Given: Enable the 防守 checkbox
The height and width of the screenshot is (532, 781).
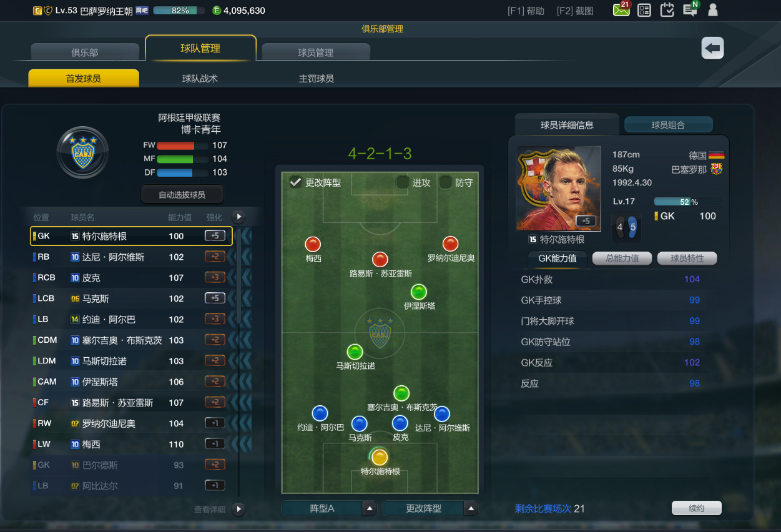Looking at the screenshot, I should point(445,182).
